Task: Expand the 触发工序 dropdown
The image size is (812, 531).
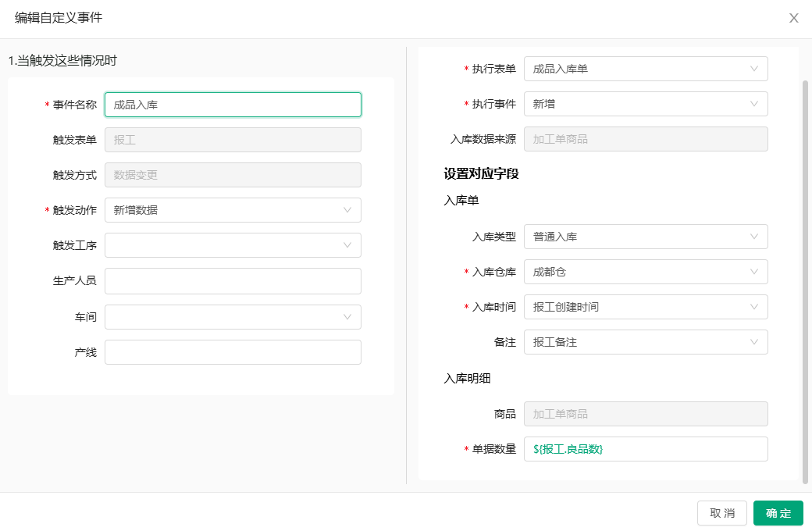Action: (233, 245)
